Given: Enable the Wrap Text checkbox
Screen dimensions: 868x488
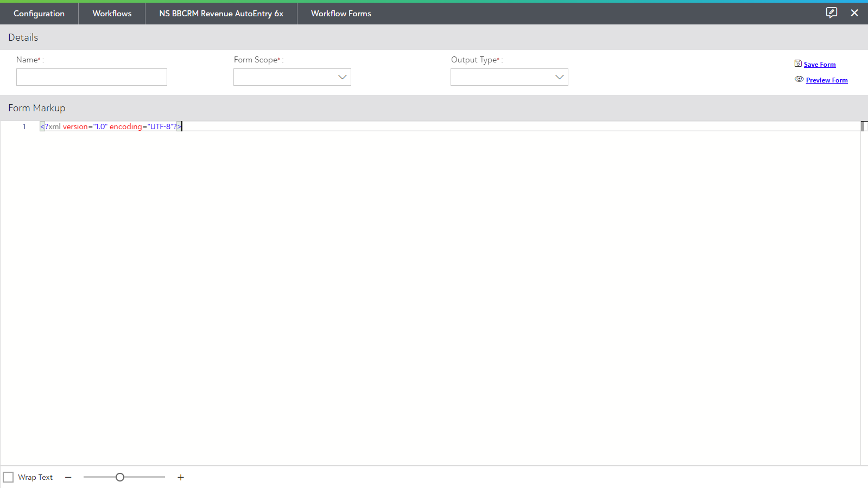Looking at the screenshot, I should [8, 477].
